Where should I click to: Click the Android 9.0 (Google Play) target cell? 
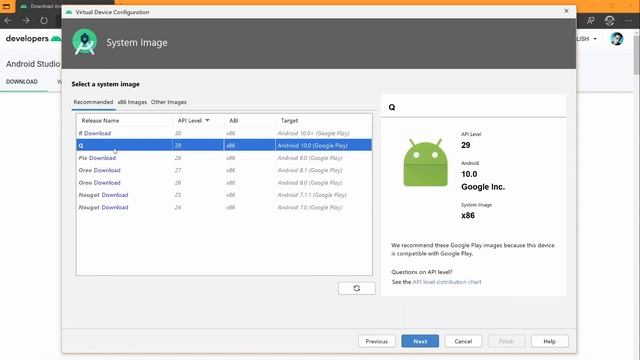pyautogui.click(x=310, y=158)
